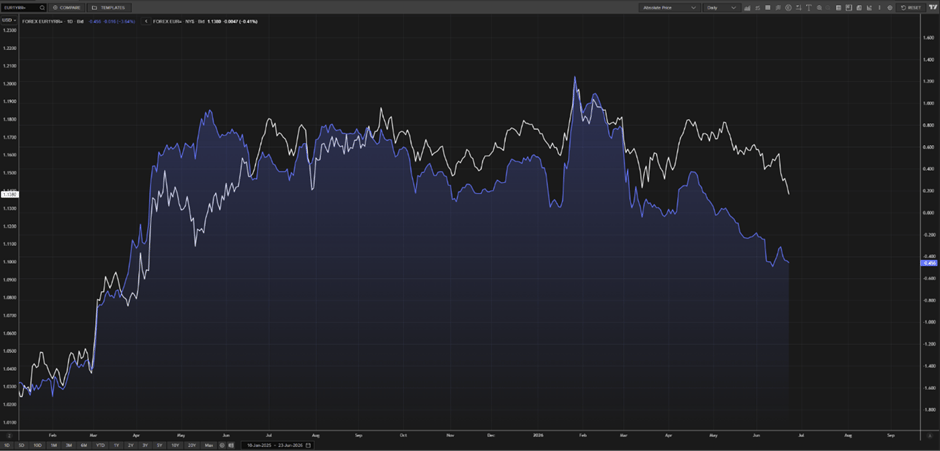Click the FOREX EUR1YRR= series legend
Viewport: 940px width, 451px height.
click(79, 21)
